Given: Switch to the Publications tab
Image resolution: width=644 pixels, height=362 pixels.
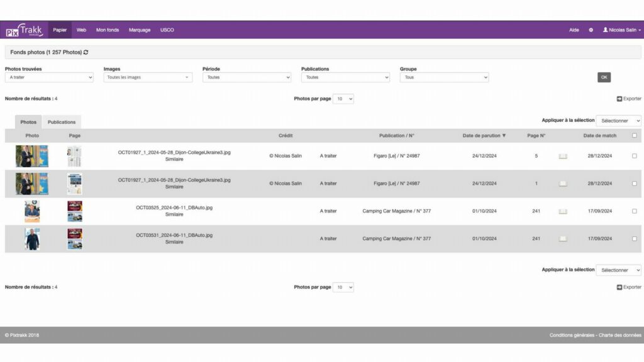Looking at the screenshot, I should click(62, 122).
